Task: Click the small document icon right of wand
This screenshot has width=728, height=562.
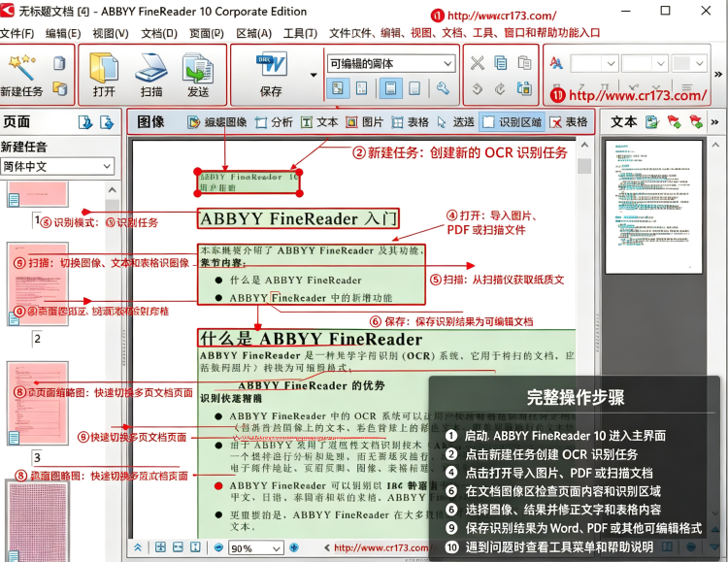Action: coord(59,63)
